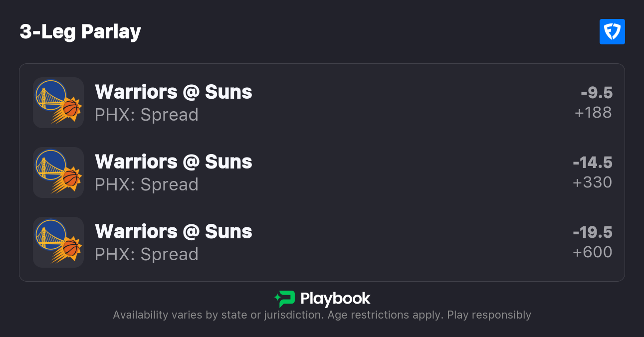
Task: Click the +188 odds
Action: [593, 113]
